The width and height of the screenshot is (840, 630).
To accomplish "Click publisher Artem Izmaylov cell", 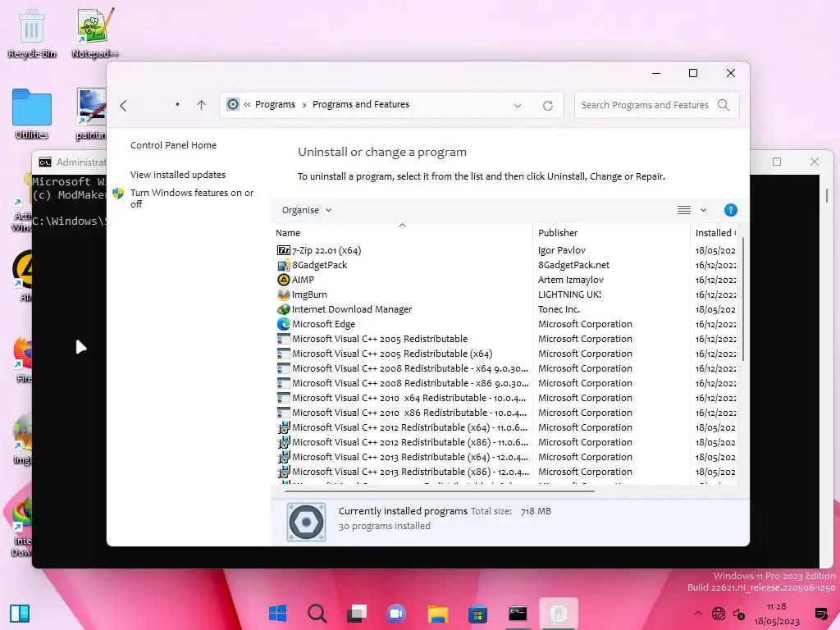I will point(571,280).
